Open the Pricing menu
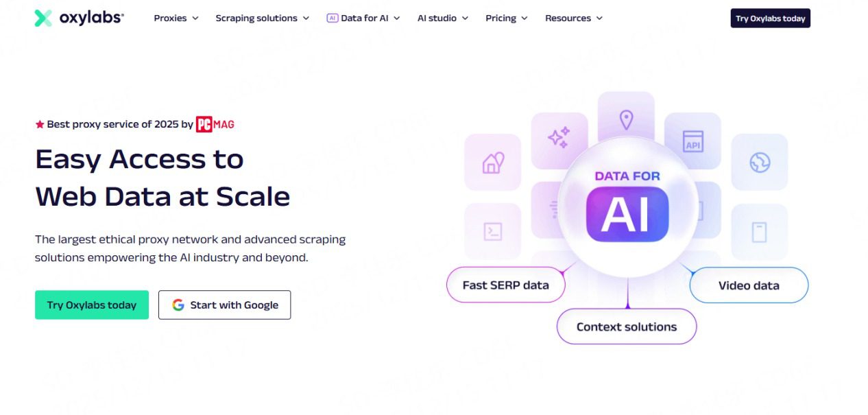The height and width of the screenshot is (415, 868). [x=506, y=19]
